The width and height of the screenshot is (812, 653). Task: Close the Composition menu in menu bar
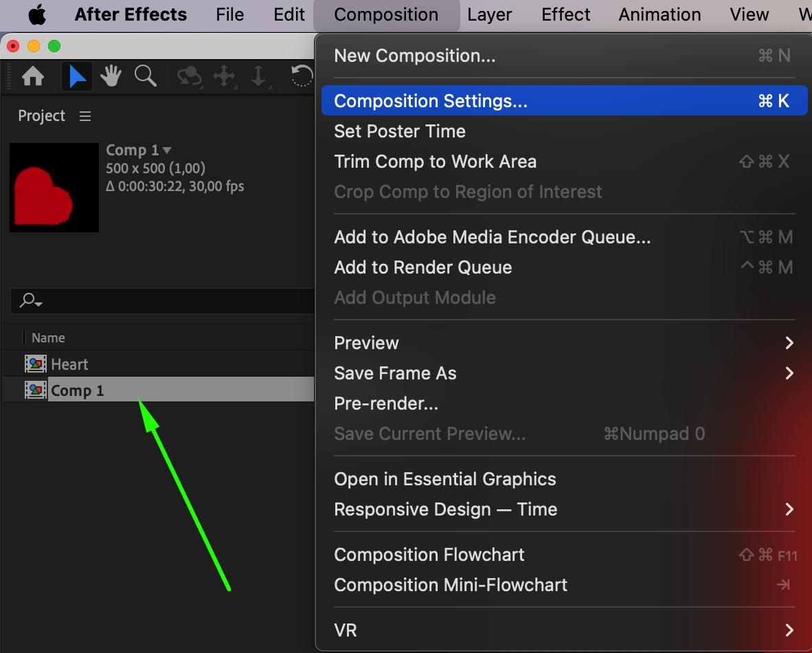click(x=386, y=14)
